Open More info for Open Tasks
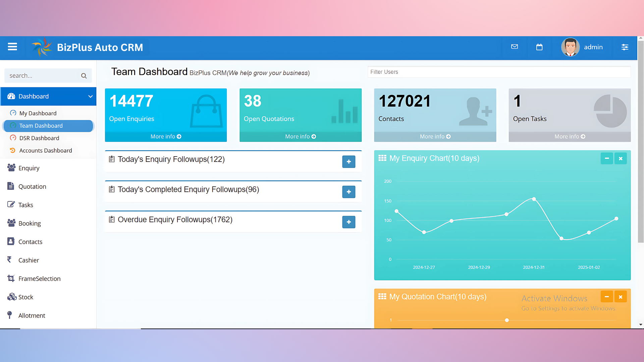Screen dimensions: 644x362 click(x=570, y=136)
